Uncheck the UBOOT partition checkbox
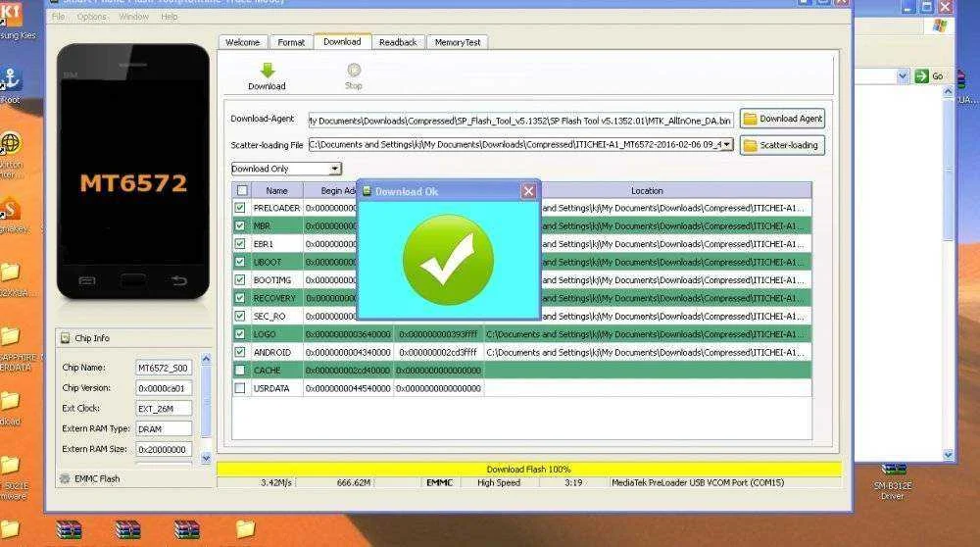Viewport: 980px width, 547px height. pos(240,262)
